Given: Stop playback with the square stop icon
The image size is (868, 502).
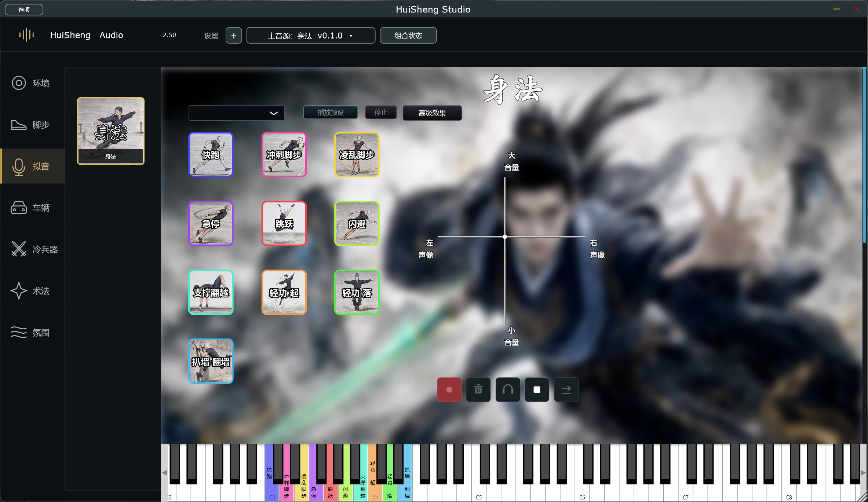Looking at the screenshot, I should click(x=537, y=389).
